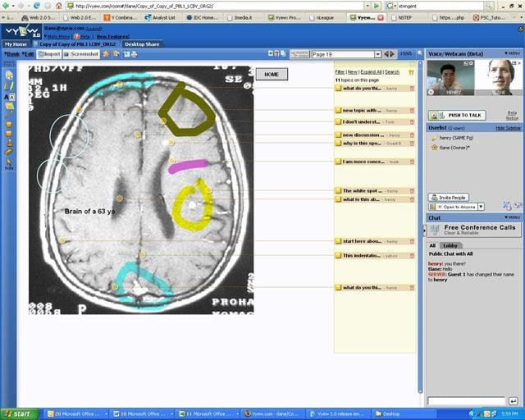Screen dimensions: 525x420
Task: Click the yellow pin icon in topics panel
Action: coord(411,72)
